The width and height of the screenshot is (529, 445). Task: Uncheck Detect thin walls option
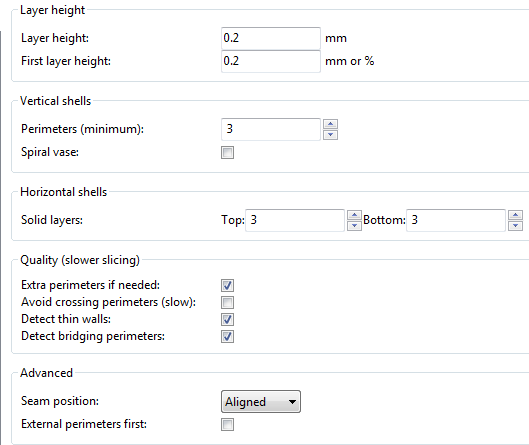click(x=227, y=319)
